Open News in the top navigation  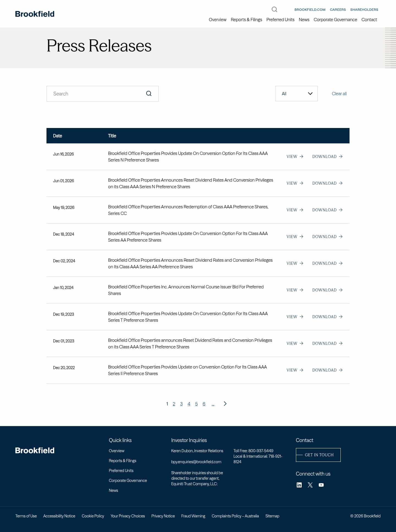click(x=304, y=20)
